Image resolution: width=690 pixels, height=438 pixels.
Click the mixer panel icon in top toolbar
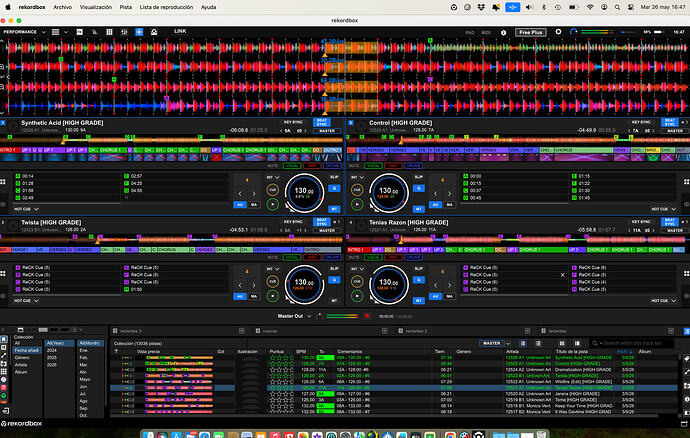[124, 32]
